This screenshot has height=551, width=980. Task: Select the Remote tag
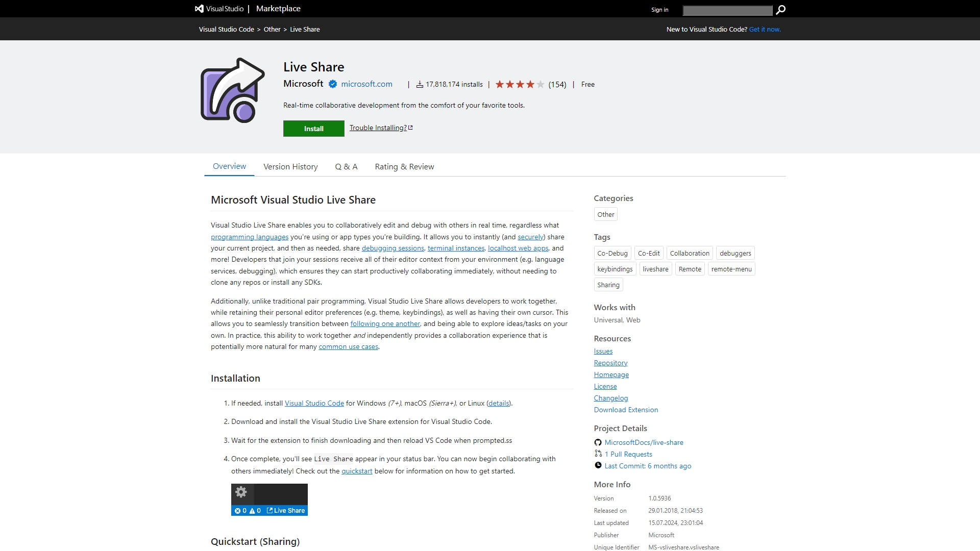(690, 269)
